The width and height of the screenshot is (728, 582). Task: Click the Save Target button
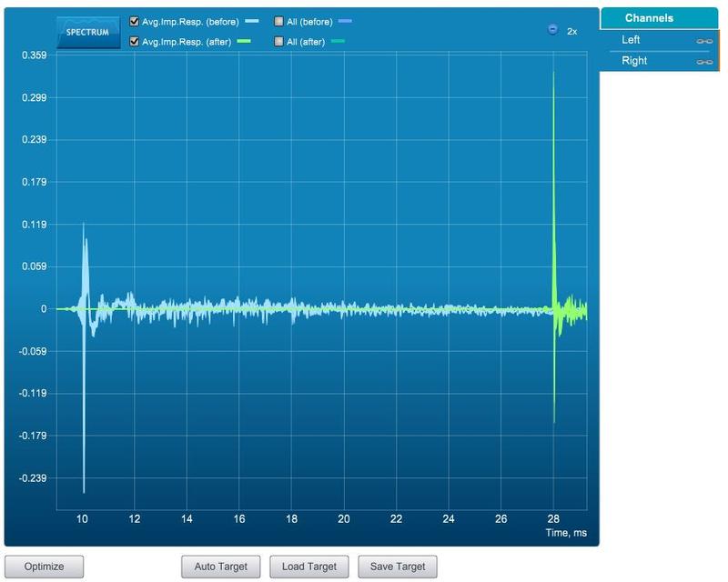point(398,567)
